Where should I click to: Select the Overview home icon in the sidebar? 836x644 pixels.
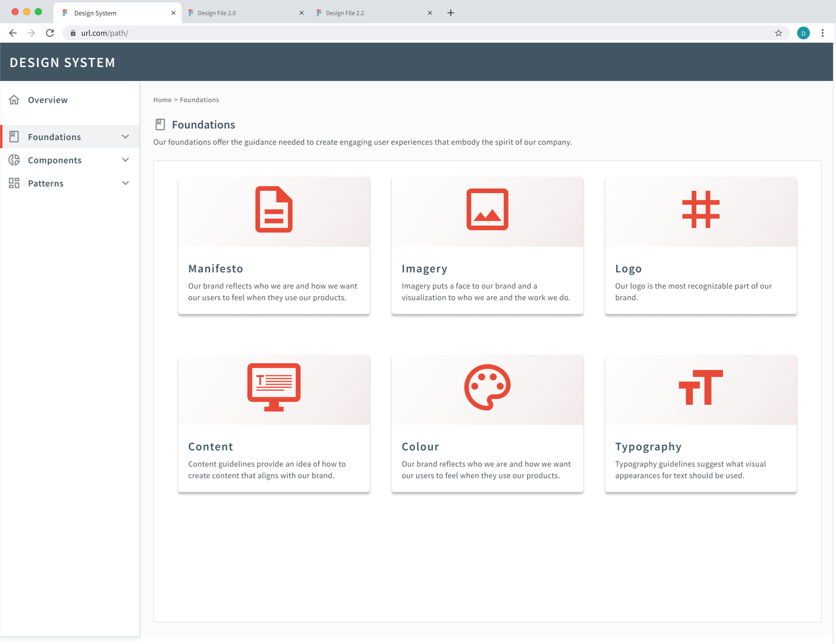pyautogui.click(x=14, y=100)
